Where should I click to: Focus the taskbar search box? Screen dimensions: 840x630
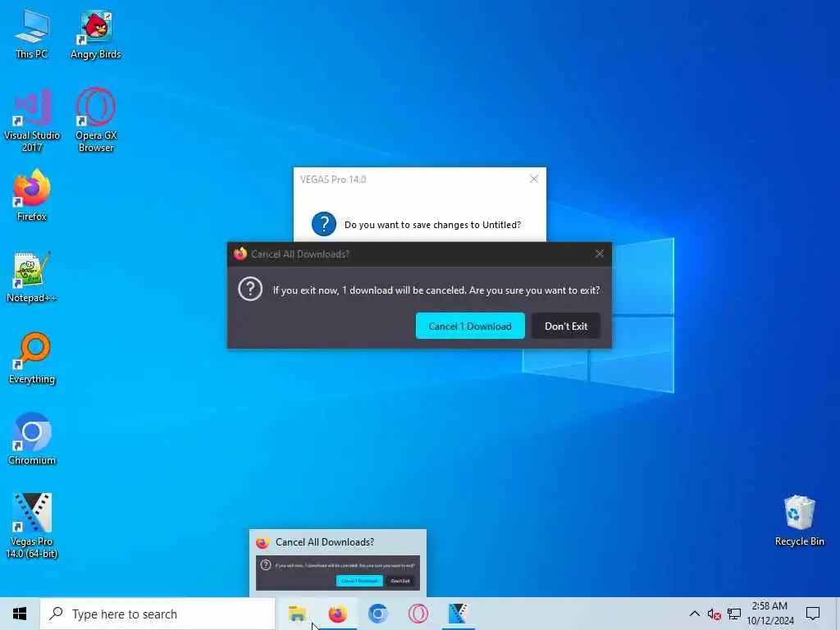pyautogui.click(x=157, y=614)
